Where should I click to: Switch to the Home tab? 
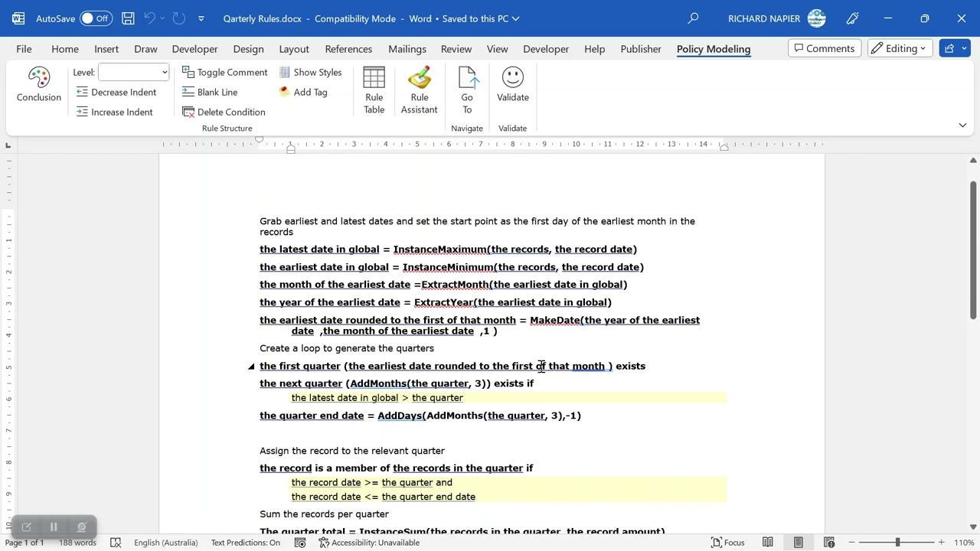65,49
